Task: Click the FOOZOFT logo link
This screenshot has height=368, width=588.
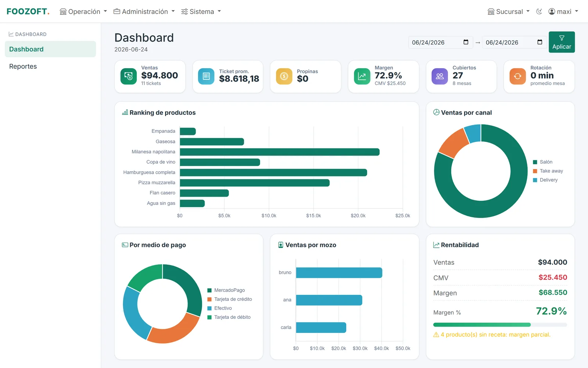Action: [28, 11]
